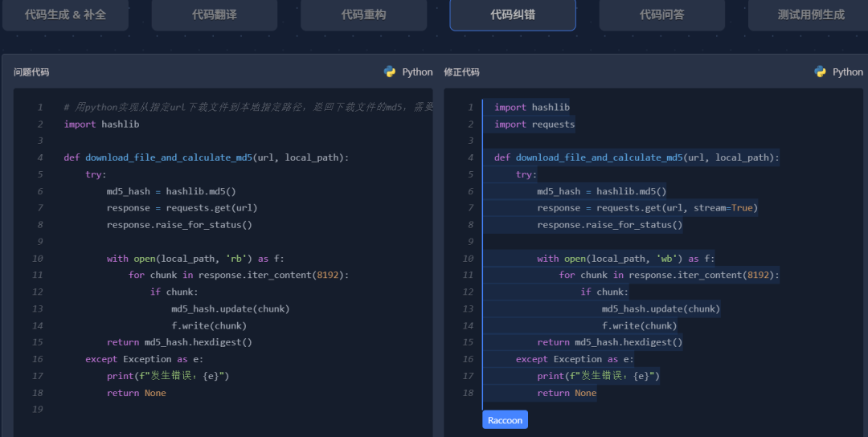
Task: Click line number 19 in problem code
Action: click(x=37, y=410)
